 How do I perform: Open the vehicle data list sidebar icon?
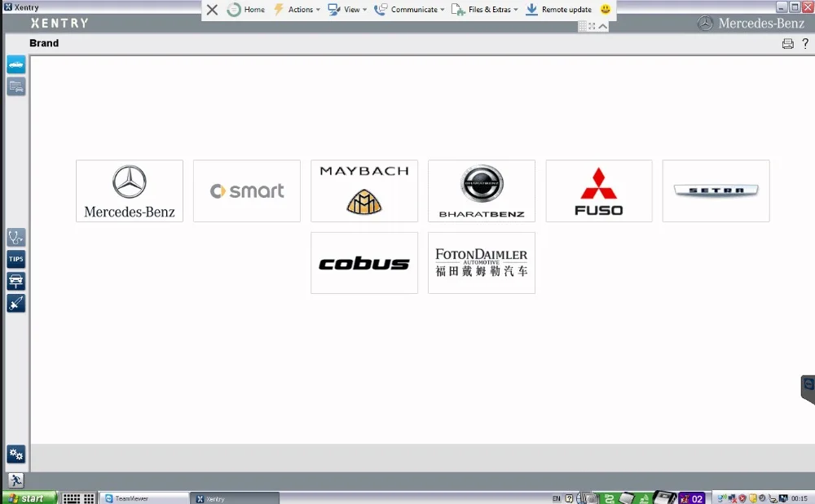16,86
